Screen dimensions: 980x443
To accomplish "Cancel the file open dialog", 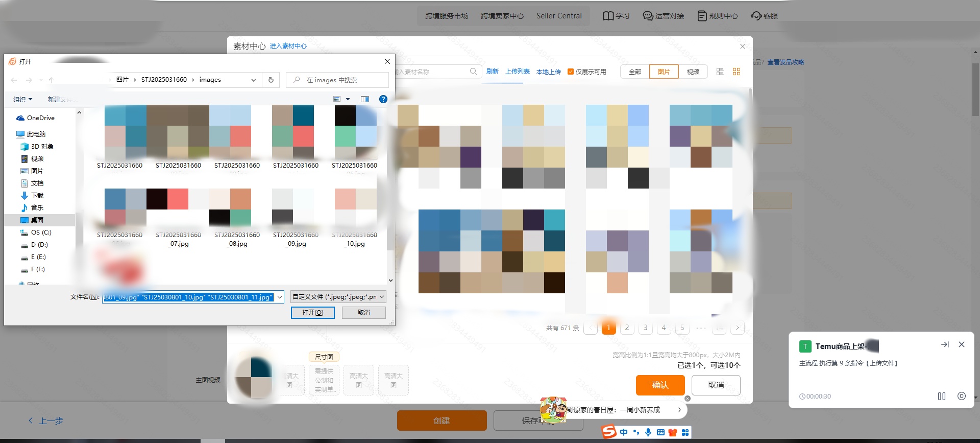I will (364, 312).
